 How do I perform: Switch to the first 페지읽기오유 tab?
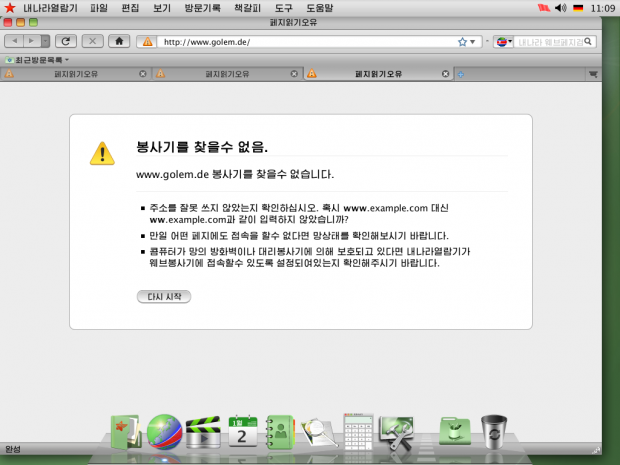click(75, 74)
